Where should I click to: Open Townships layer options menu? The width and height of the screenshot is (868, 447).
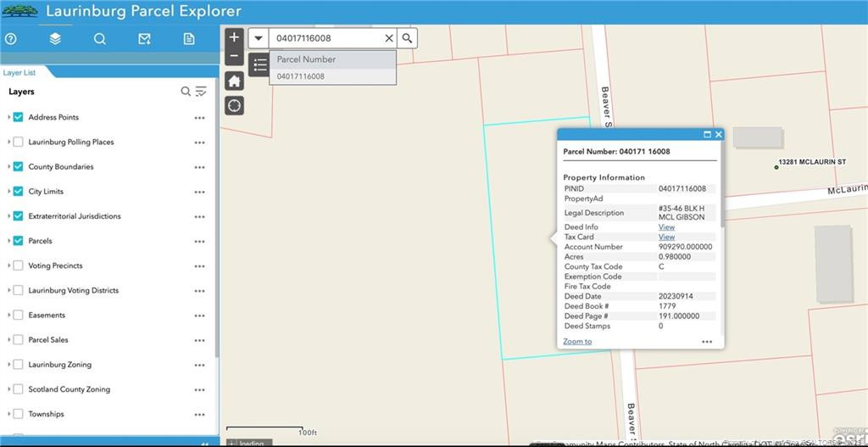tap(200, 415)
